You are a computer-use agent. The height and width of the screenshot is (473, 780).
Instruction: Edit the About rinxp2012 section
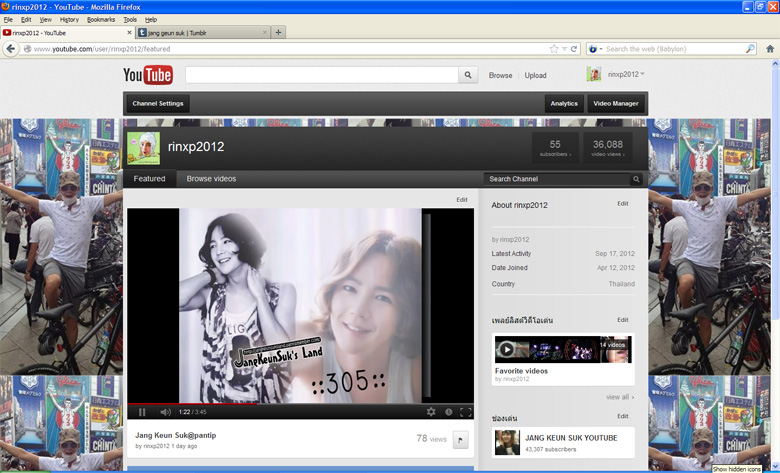tap(623, 203)
